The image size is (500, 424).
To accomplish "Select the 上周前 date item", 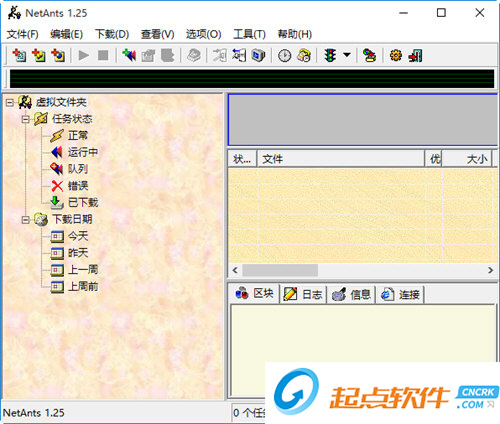I will tap(83, 286).
